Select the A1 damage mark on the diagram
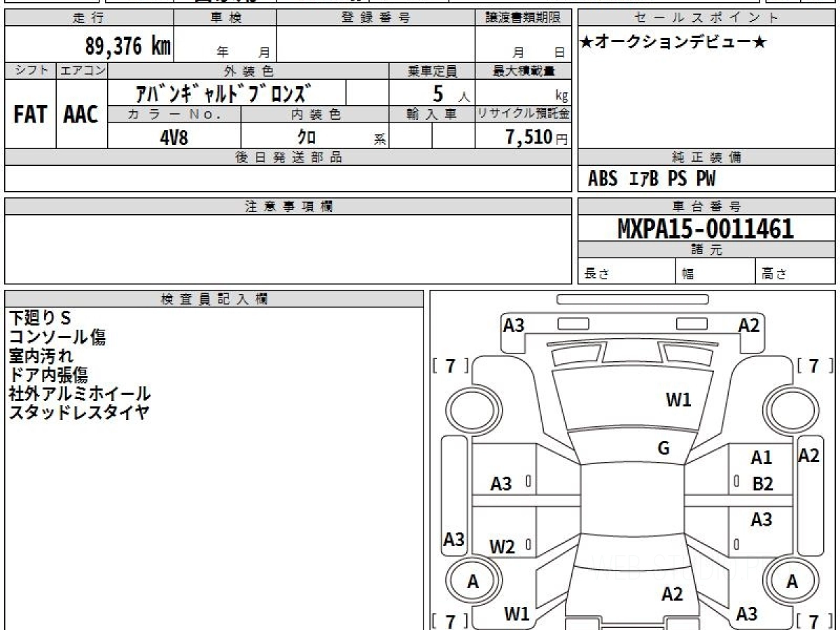Viewport: 840px width, 630px height. (761, 458)
